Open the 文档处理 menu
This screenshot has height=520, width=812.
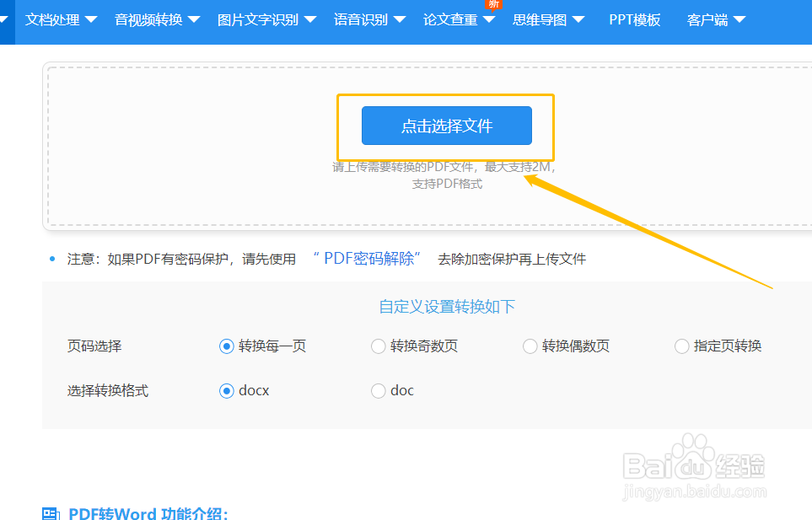coord(52,19)
